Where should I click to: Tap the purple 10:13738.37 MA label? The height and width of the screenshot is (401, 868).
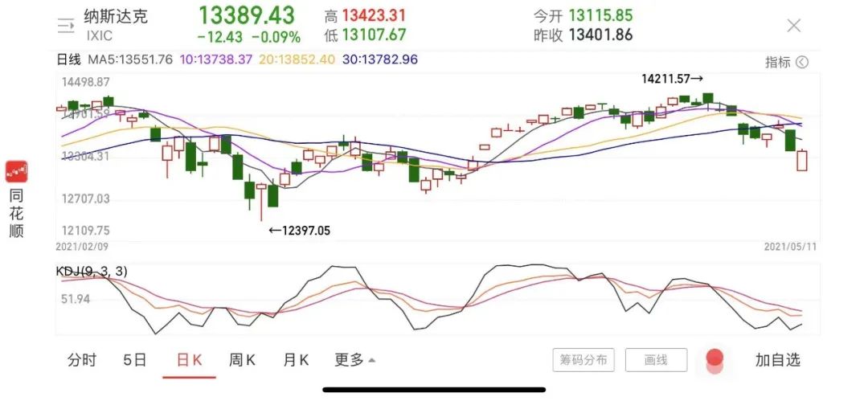tap(216, 59)
